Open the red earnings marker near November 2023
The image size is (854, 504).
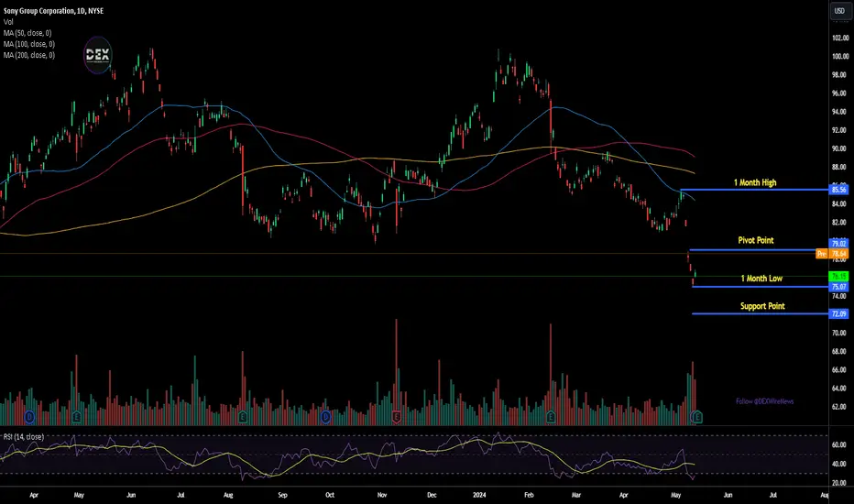(x=397, y=418)
